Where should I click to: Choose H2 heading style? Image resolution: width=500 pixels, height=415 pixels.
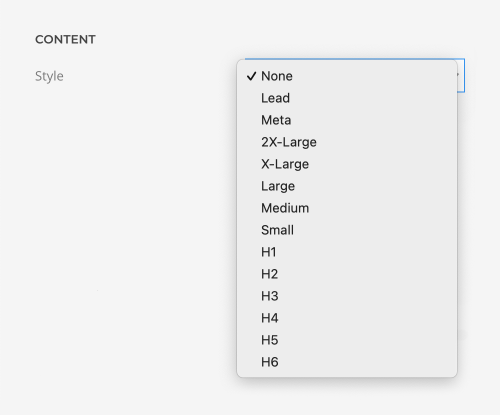347,274
